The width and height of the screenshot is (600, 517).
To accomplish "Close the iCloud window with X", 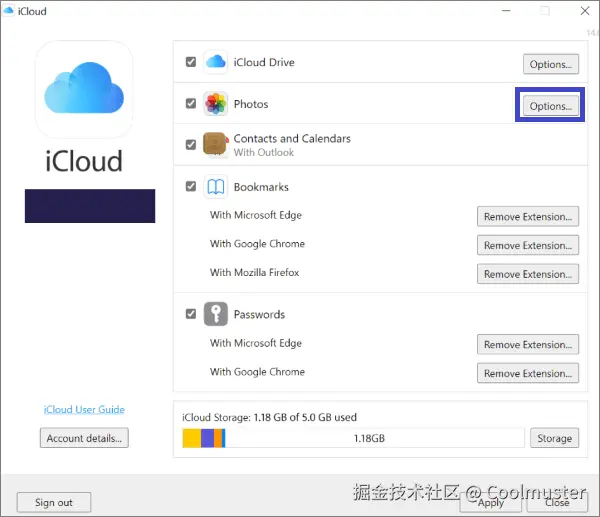I will (x=585, y=11).
